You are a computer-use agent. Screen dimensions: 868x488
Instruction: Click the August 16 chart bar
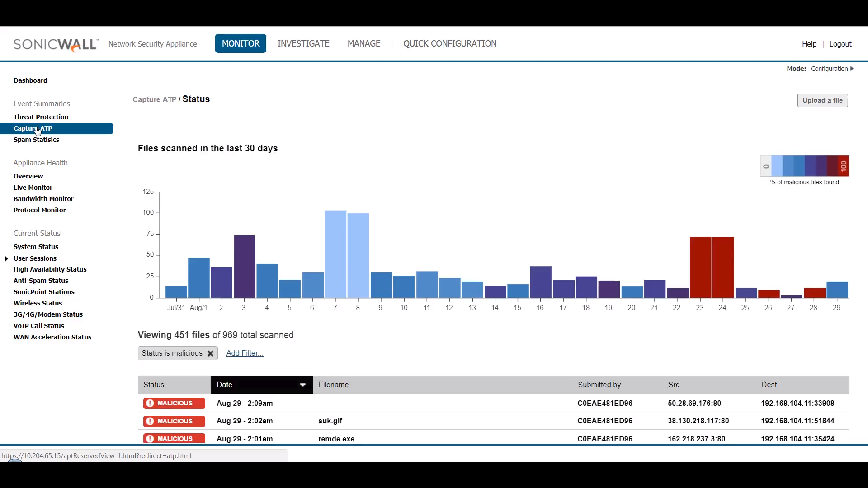pyautogui.click(x=541, y=282)
